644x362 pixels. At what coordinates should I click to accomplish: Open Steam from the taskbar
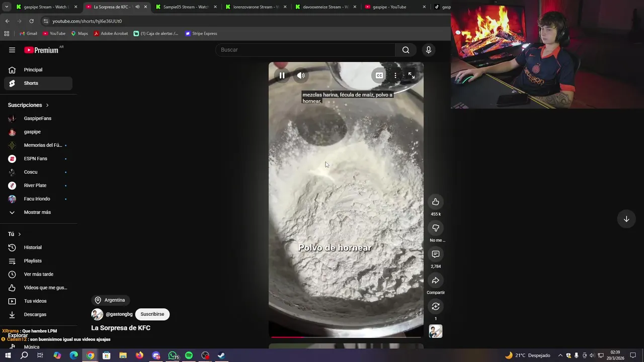pyautogui.click(x=221, y=355)
